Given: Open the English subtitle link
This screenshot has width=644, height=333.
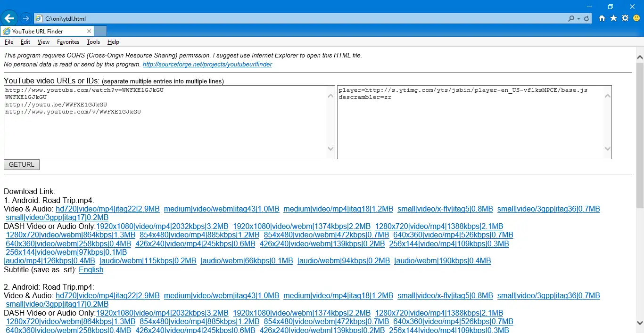Looking at the screenshot, I should pyautogui.click(x=91, y=269).
